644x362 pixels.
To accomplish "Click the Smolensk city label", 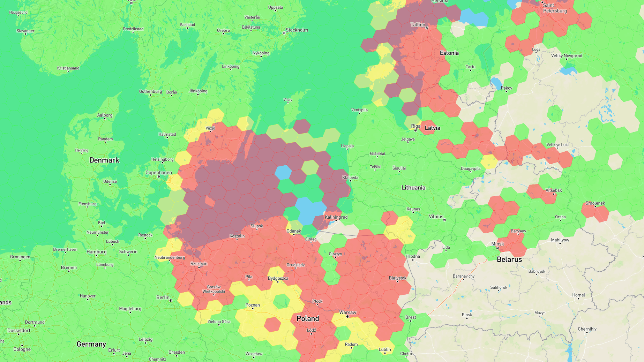I will (595, 203).
